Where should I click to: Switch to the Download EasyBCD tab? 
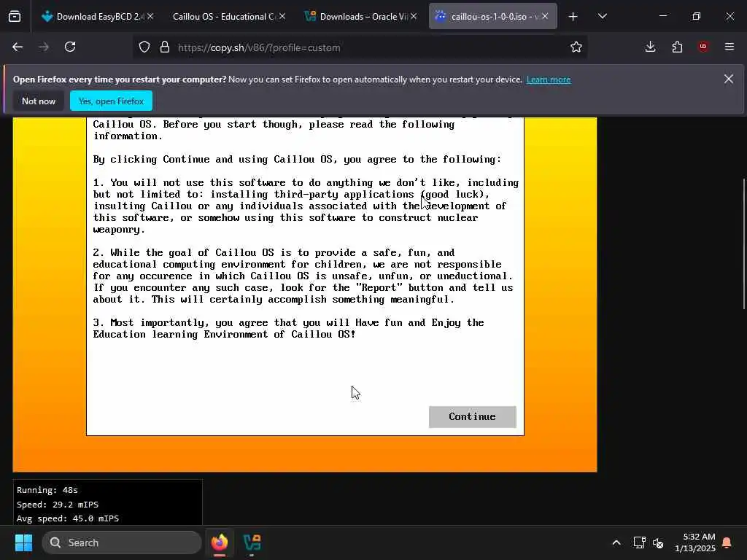98,17
